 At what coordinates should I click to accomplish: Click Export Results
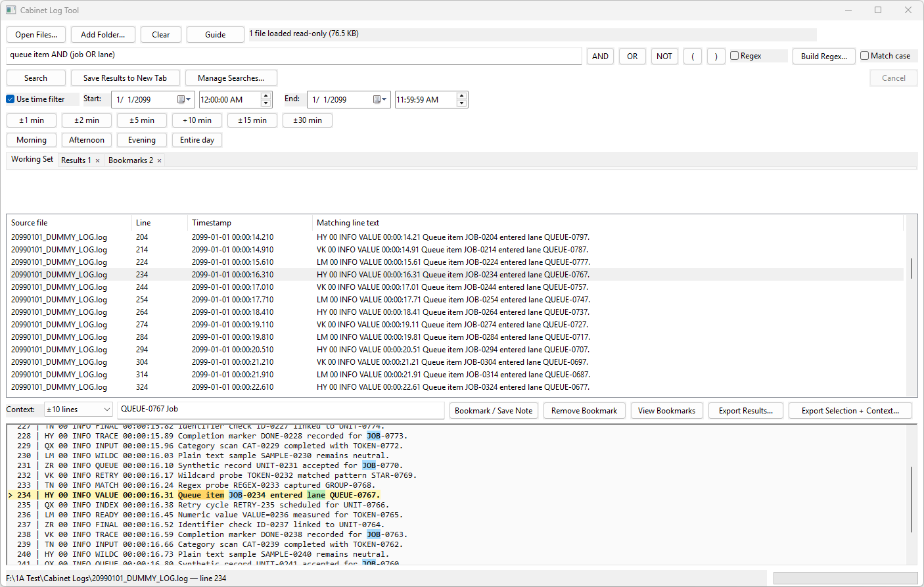pos(746,411)
